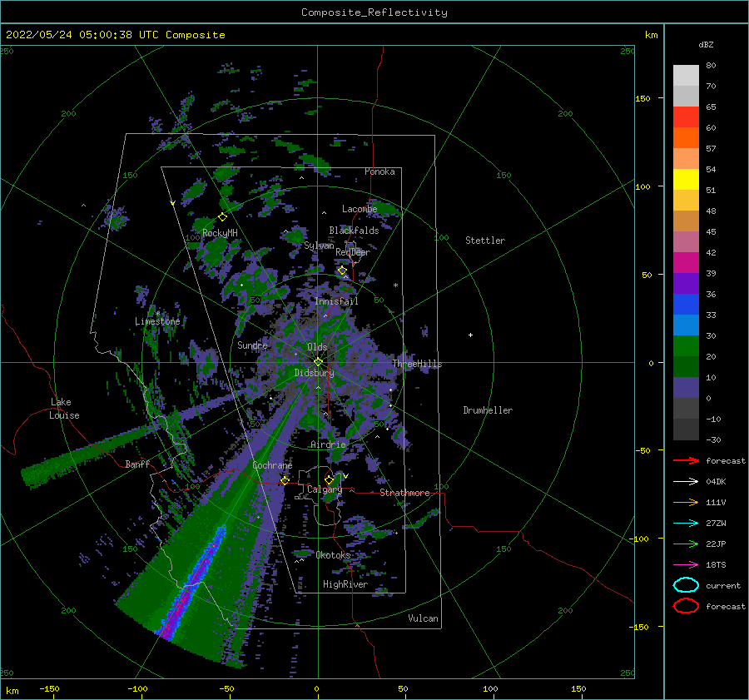Click the RedDeer city label

coord(353,252)
